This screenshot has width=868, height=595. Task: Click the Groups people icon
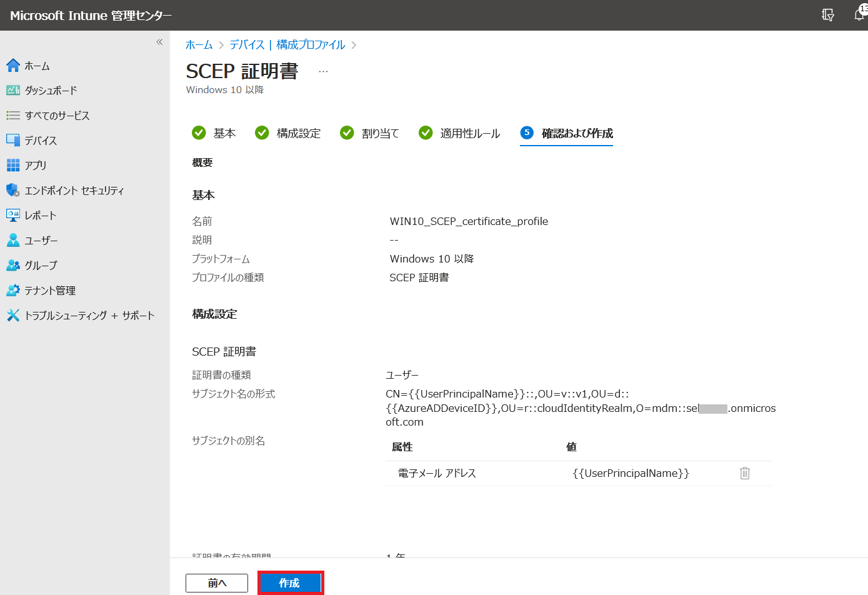(x=13, y=265)
